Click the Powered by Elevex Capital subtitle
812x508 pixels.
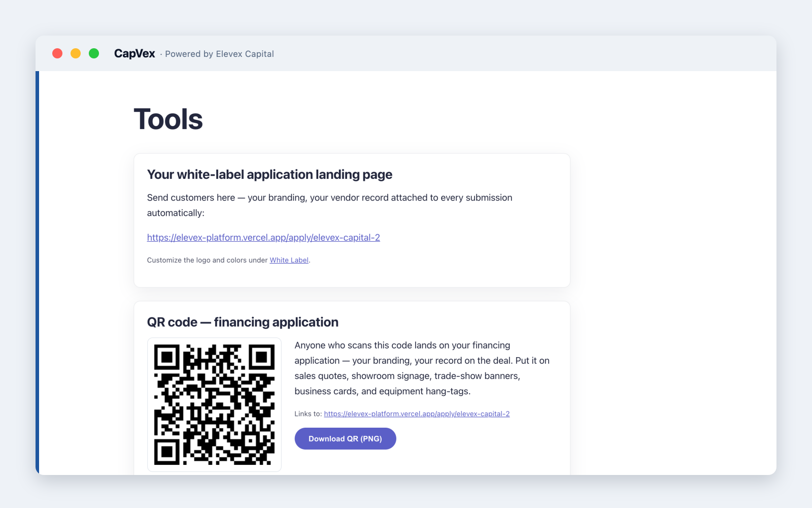[219, 54]
